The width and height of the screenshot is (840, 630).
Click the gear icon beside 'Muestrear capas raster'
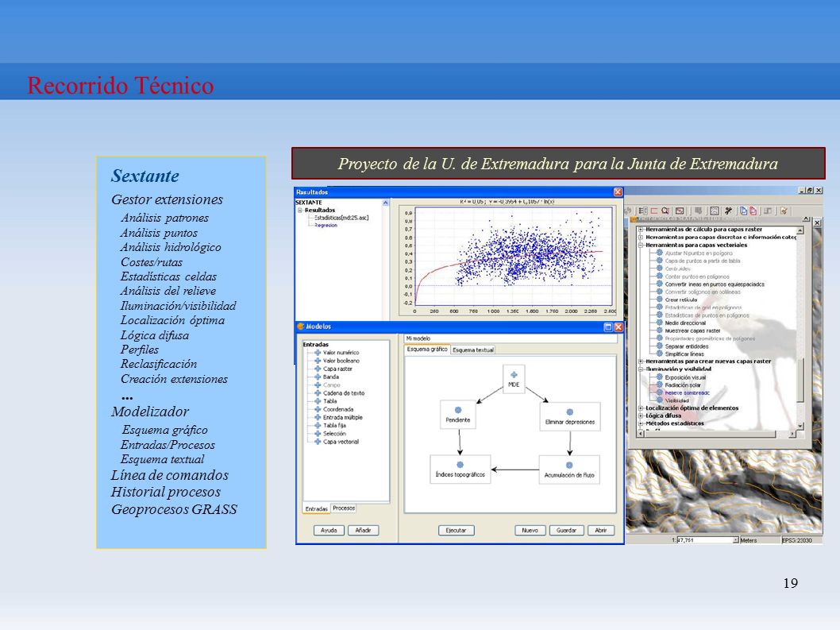coord(660,330)
